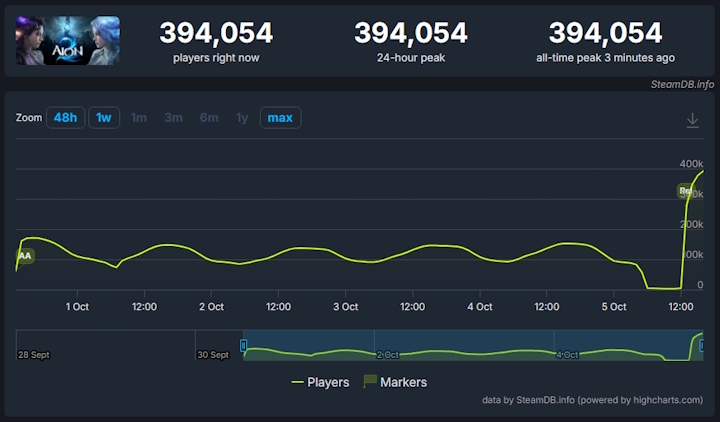Select the 1y zoom range

pos(242,118)
